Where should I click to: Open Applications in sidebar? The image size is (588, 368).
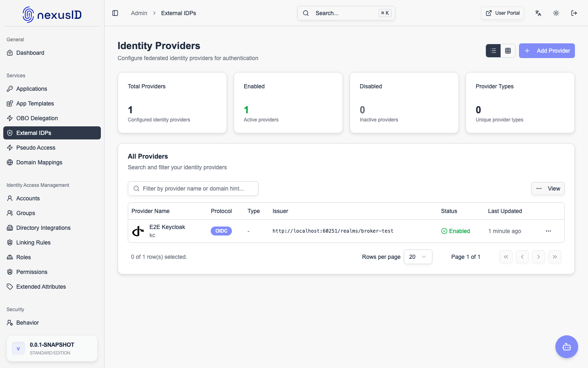click(x=52, y=89)
